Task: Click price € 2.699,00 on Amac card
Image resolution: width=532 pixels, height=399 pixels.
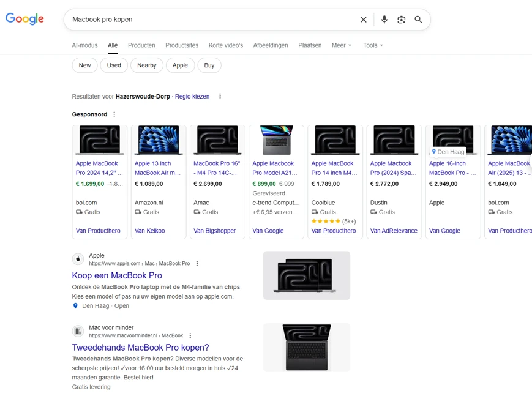Action: [x=208, y=184]
